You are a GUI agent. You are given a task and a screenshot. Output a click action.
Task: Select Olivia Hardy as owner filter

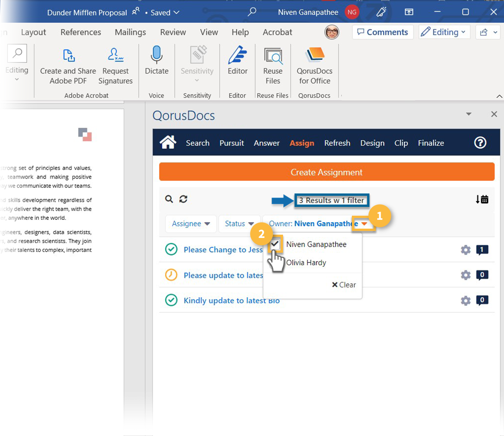306,262
